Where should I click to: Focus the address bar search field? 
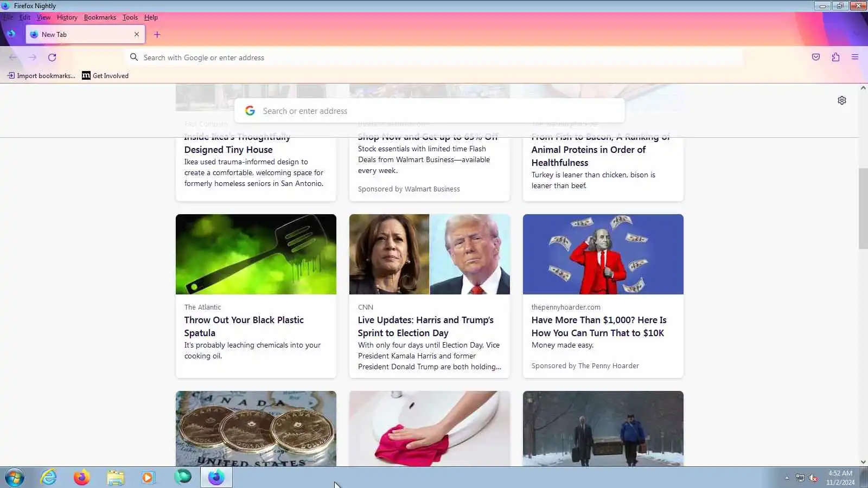434,57
